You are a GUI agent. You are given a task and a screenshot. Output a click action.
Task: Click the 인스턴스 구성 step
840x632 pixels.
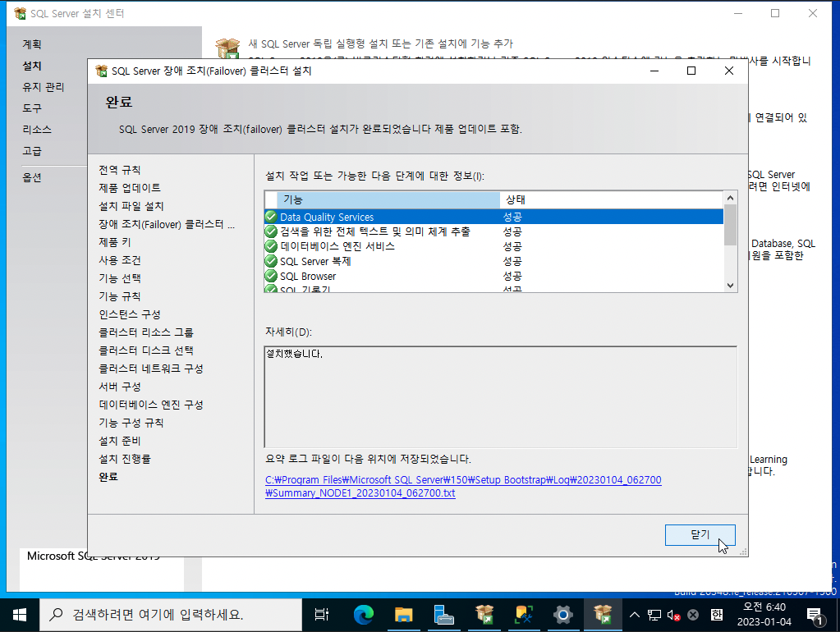point(130,314)
